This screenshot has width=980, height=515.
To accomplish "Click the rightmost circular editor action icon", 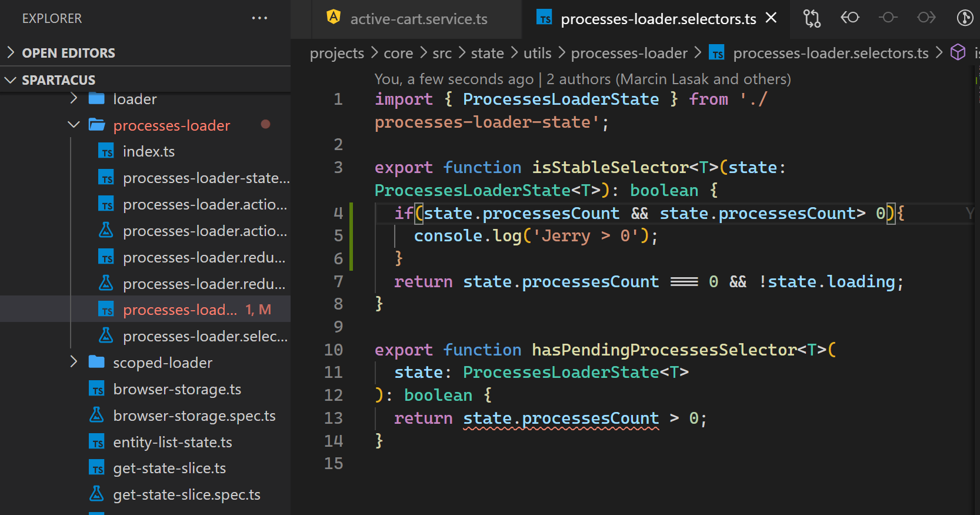I will [965, 18].
